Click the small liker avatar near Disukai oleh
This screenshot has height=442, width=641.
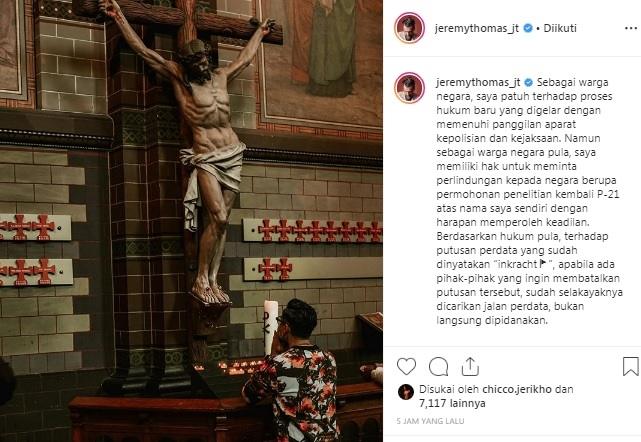click(x=406, y=392)
